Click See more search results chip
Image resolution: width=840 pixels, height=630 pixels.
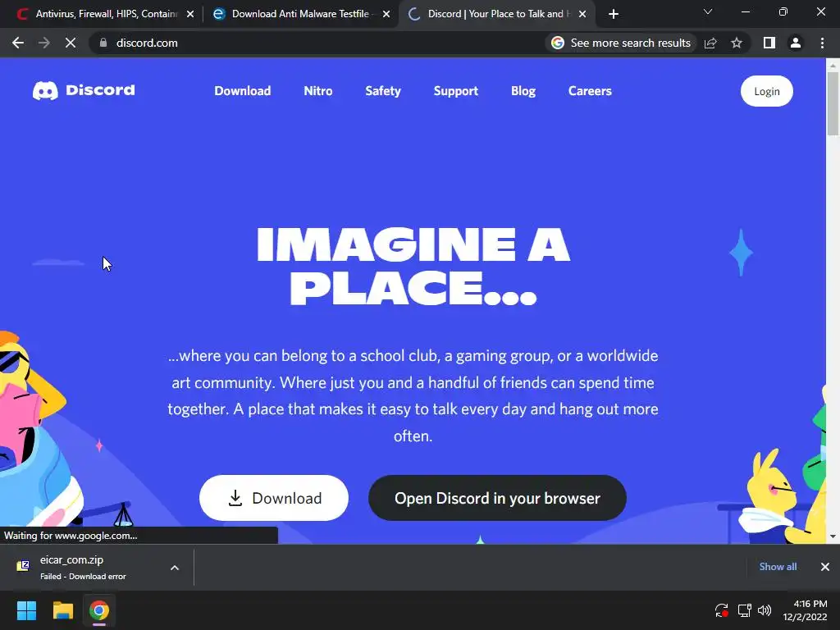621,43
